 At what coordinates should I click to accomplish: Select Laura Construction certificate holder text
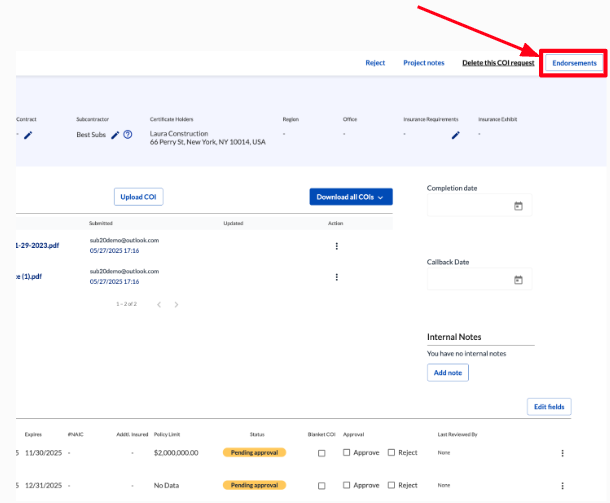pos(179,133)
